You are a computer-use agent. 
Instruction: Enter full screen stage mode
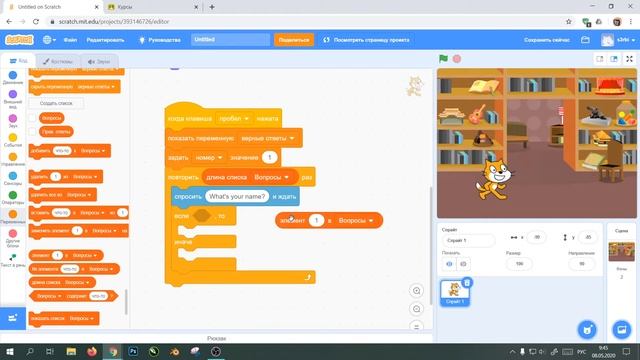(x=629, y=59)
